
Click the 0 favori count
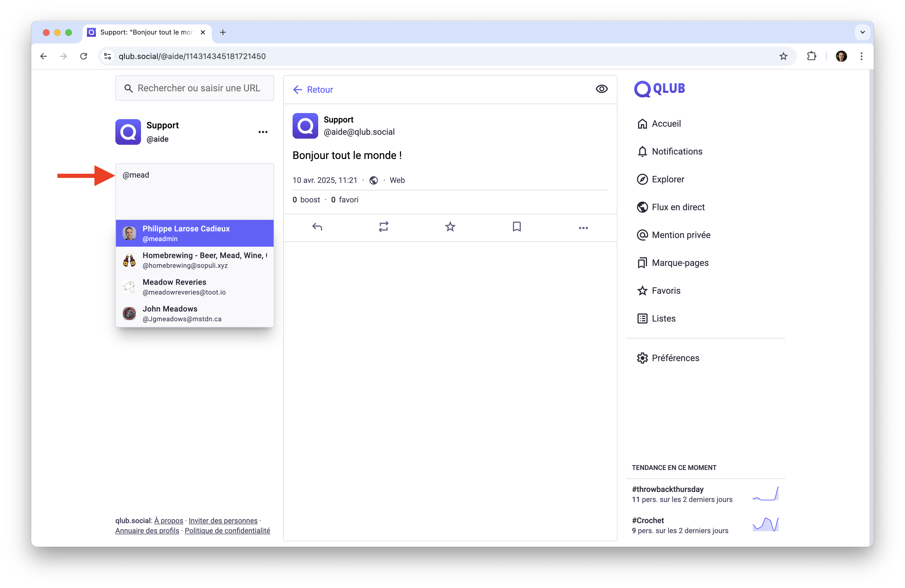[344, 200]
